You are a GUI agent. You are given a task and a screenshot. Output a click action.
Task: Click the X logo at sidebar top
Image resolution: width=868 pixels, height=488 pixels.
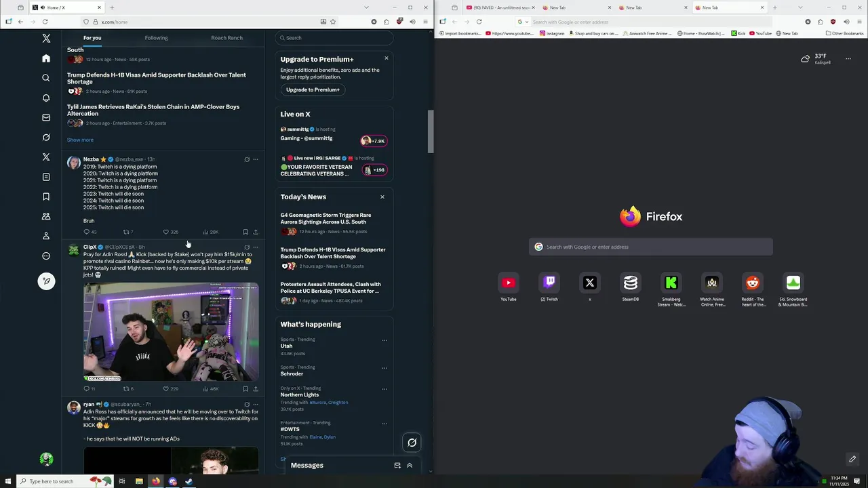pyautogui.click(x=46, y=39)
